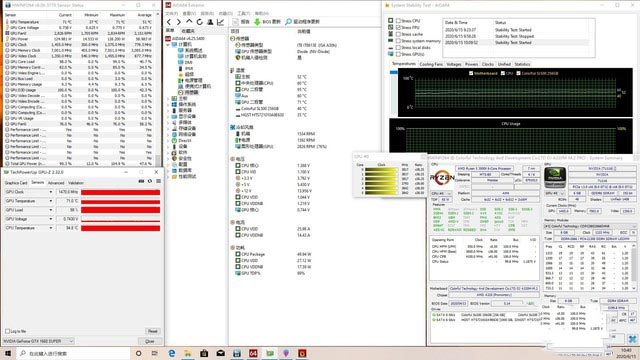Switch to AIDA64 red taskbar icon
The height and width of the screenshot is (360, 640).
(x=253, y=353)
